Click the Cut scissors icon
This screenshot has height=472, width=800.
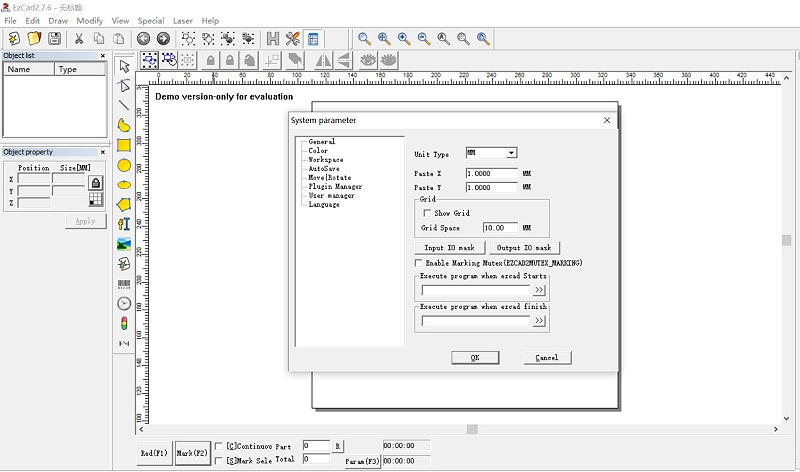[79, 38]
